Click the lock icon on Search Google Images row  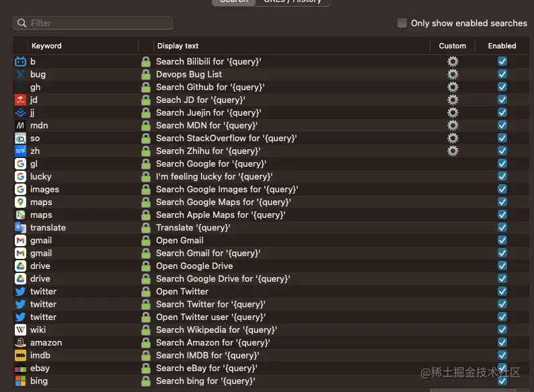click(146, 190)
